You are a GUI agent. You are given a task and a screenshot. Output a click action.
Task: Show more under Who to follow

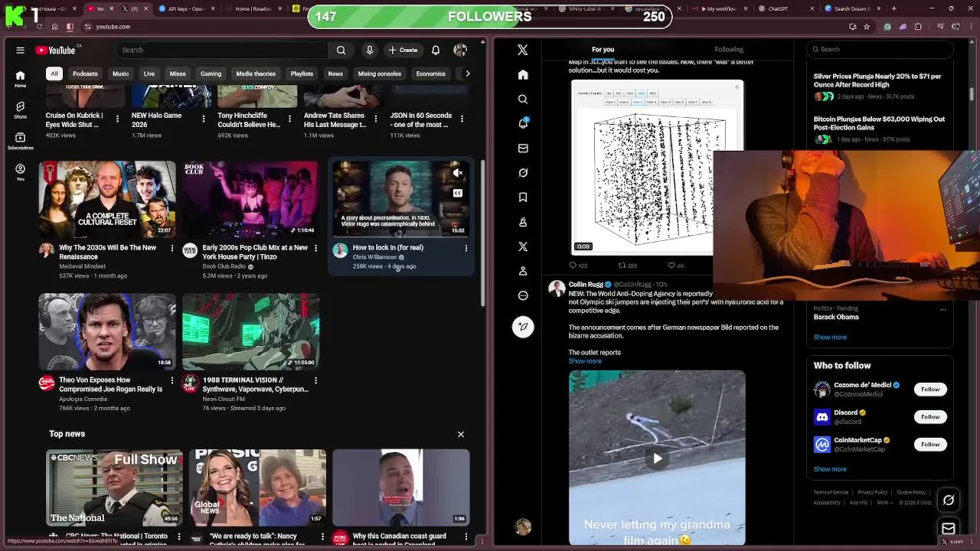pos(830,469)
